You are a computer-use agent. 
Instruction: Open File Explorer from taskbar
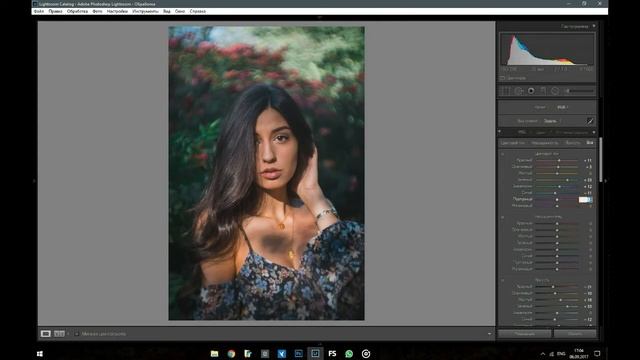pos(214,353)
